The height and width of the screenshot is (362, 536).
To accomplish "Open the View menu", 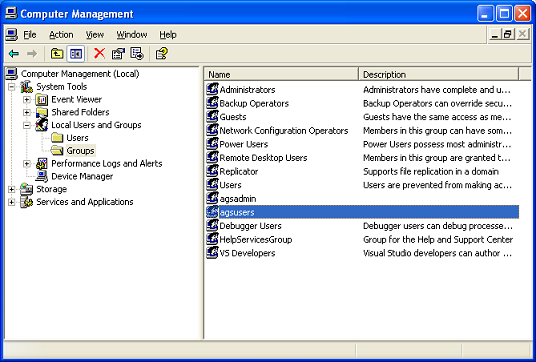I will 95,35.
